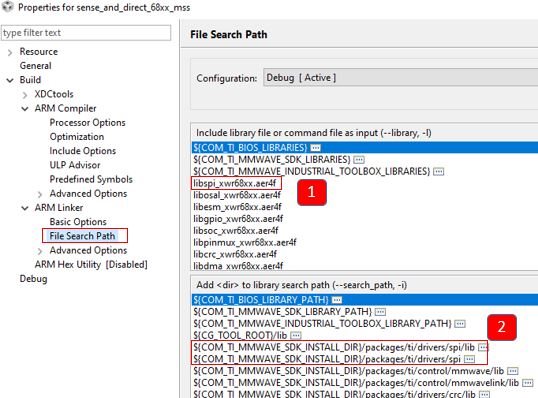Click ellipsis icon next to CG_TOOL_ROOT/lib

pos(295,335)
